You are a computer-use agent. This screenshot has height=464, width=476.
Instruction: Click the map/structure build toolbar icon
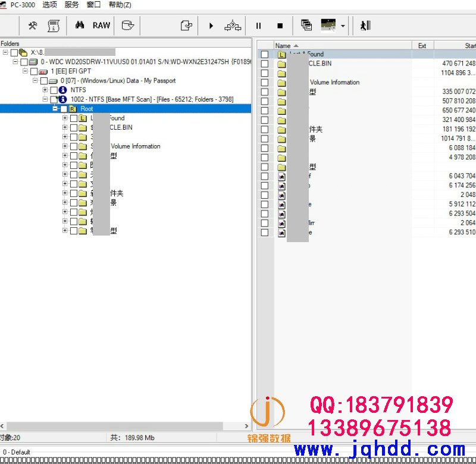[x=233, y=26]
